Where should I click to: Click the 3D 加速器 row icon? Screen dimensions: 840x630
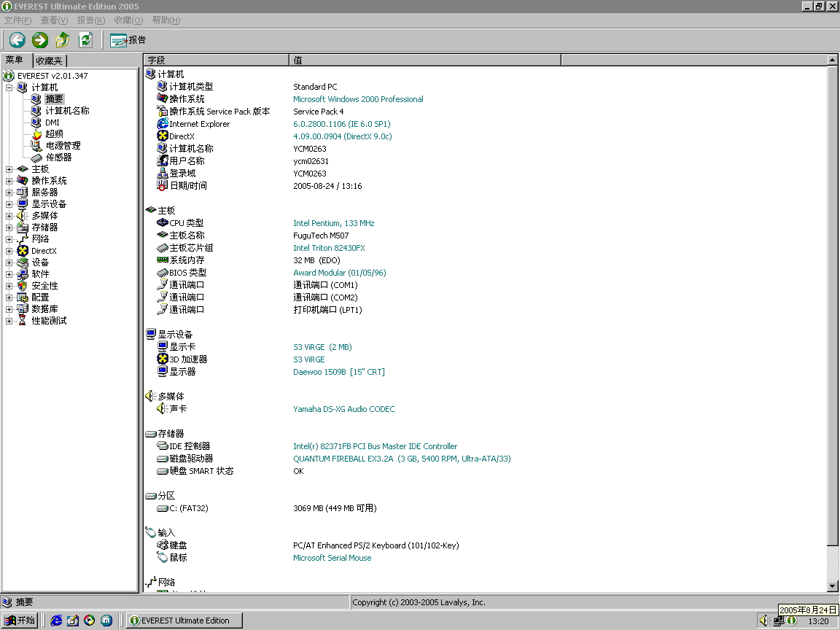pos(163,359)
